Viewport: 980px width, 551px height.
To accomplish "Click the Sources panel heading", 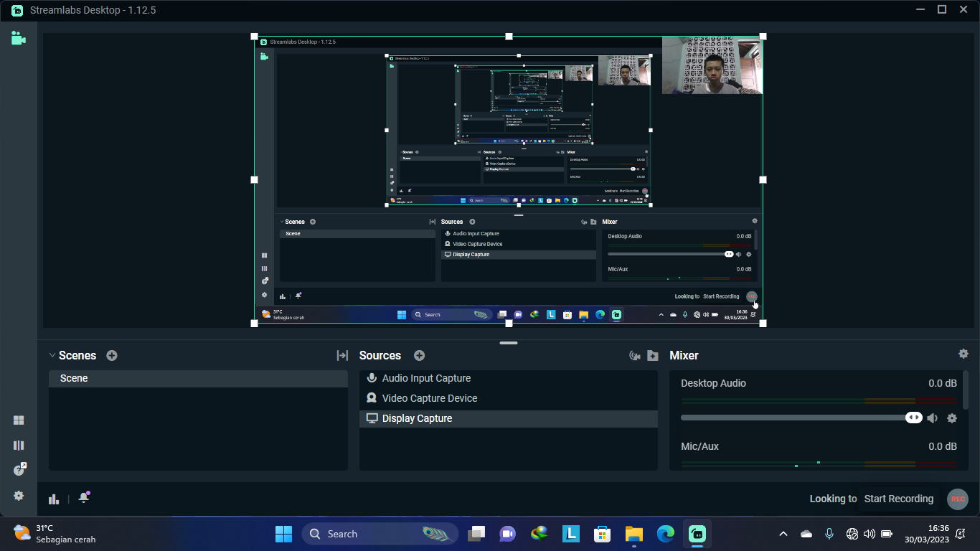I will click(380, 355).
